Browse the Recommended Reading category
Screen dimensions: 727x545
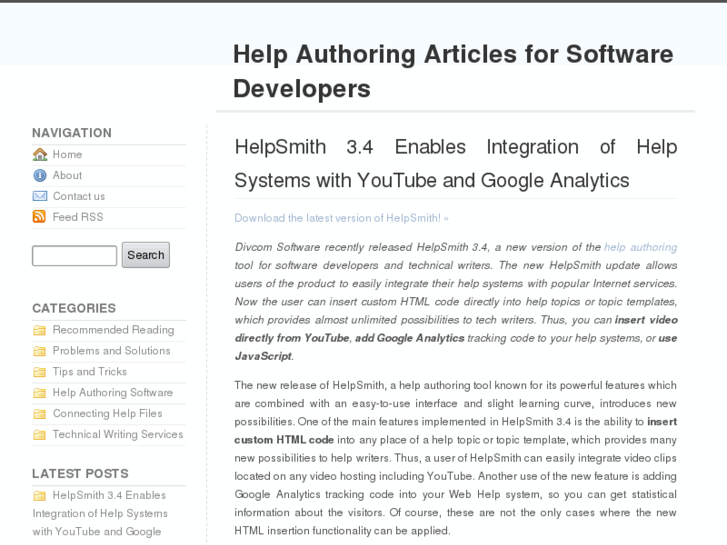pyautogui.click(x=113, y=330)
